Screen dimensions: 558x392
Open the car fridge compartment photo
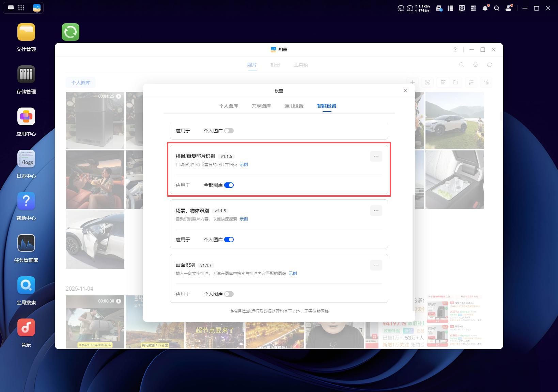pyautogui.click(x=455, y=180)
